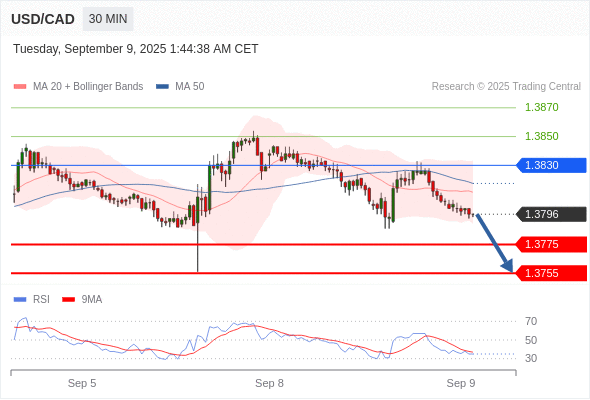
Task: Click the 1.3870 resistance level label
Action: (x=541, y=107)
